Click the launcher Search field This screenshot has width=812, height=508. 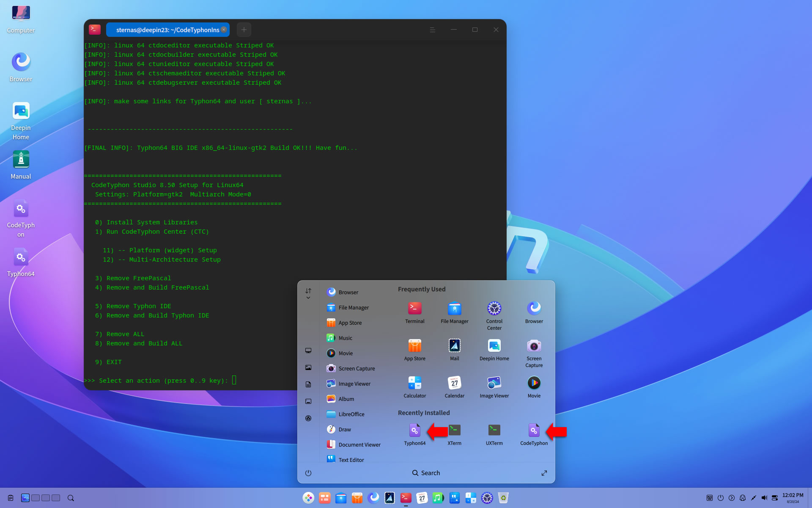(426, 473)
